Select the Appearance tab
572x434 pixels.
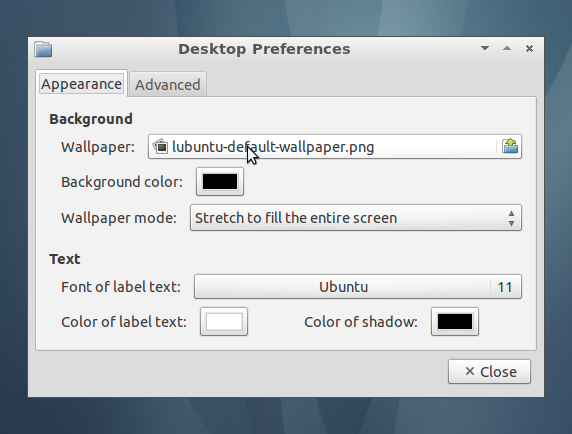click(x=81, y=84)
